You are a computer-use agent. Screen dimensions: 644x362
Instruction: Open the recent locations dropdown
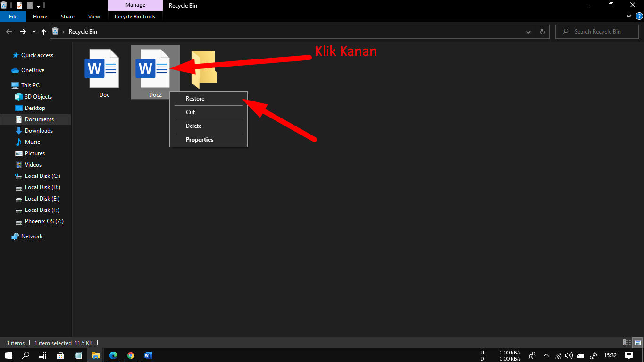point(34,32)
